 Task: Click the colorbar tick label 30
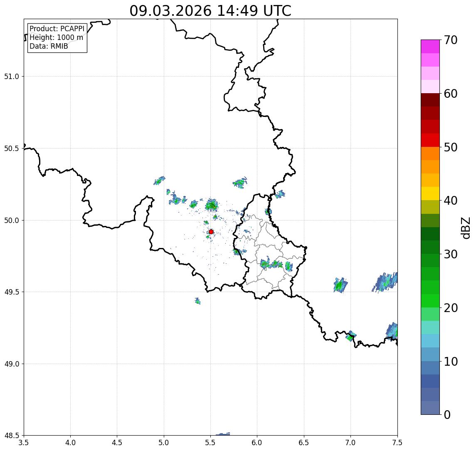tap(451, 254)
